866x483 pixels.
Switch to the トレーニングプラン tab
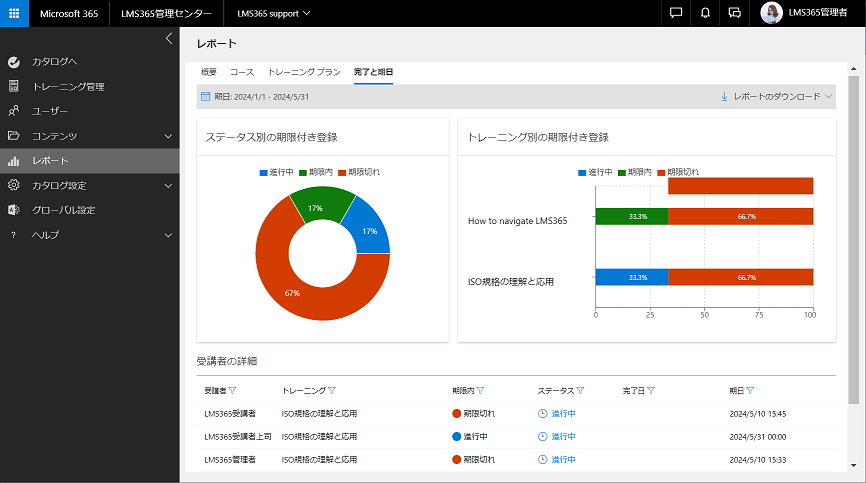click(304, 72)
